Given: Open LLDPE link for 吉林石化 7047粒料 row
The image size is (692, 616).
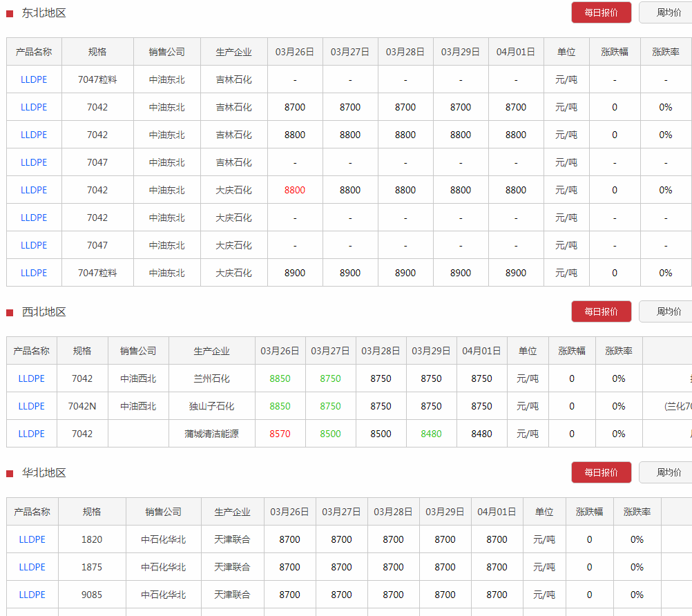Looking at the screenshot, I should [34, 79].
